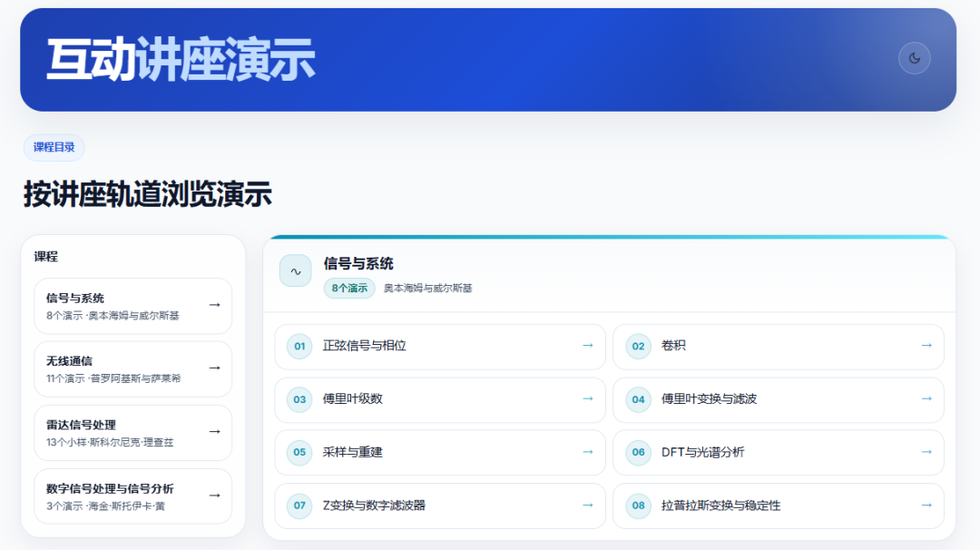
Task: Click the 07 badge for Z变换与数字滤波器
Action: coord(299,506)
